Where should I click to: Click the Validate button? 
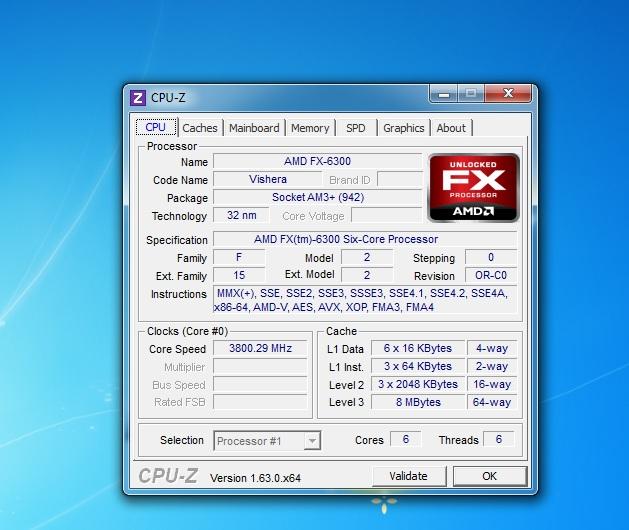point(409,476)
